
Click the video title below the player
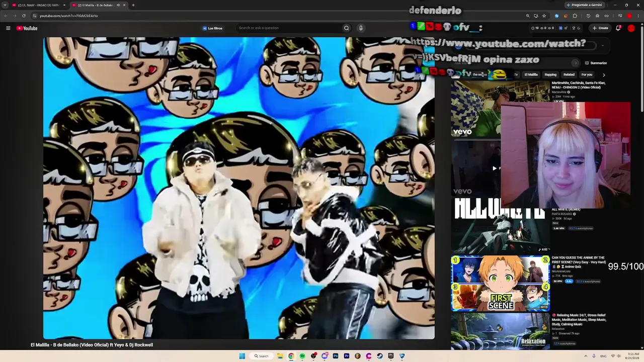92,345
